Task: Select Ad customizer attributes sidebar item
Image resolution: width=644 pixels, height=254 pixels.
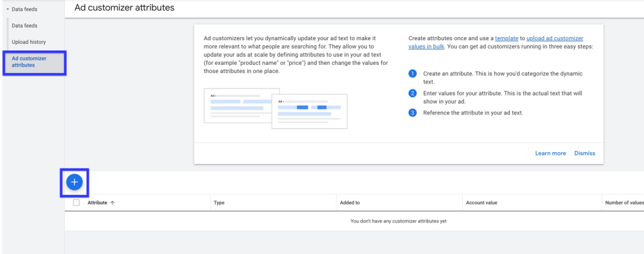Action: click(x=35, y=62)
